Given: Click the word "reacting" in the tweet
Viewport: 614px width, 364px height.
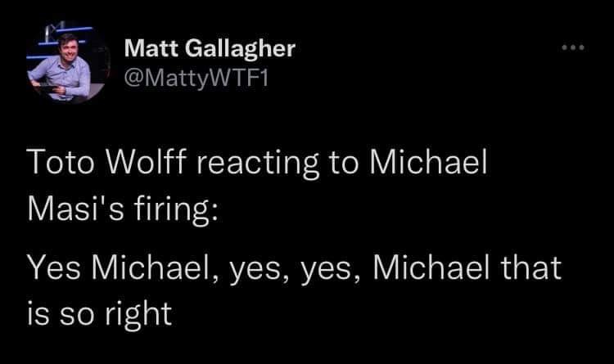Looking at the screenshot, I should pyautogui.click(x=257, y=164).
